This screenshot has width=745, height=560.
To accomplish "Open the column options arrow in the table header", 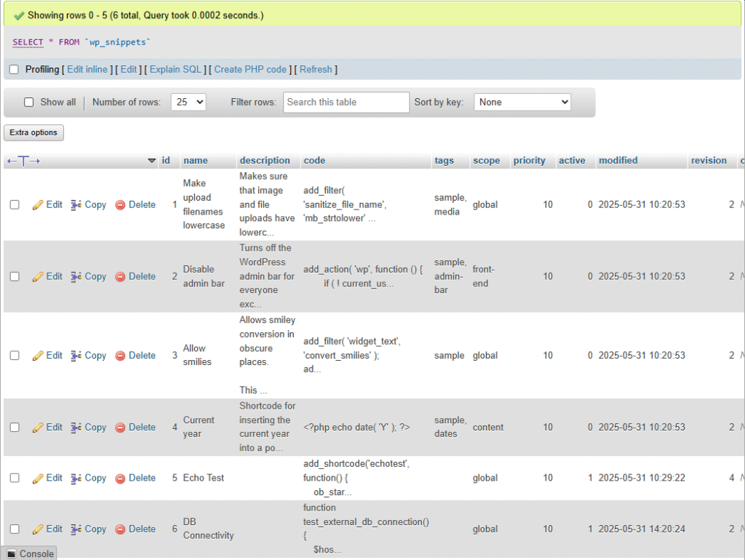I will pyautogui.click(x=152, y=161).
